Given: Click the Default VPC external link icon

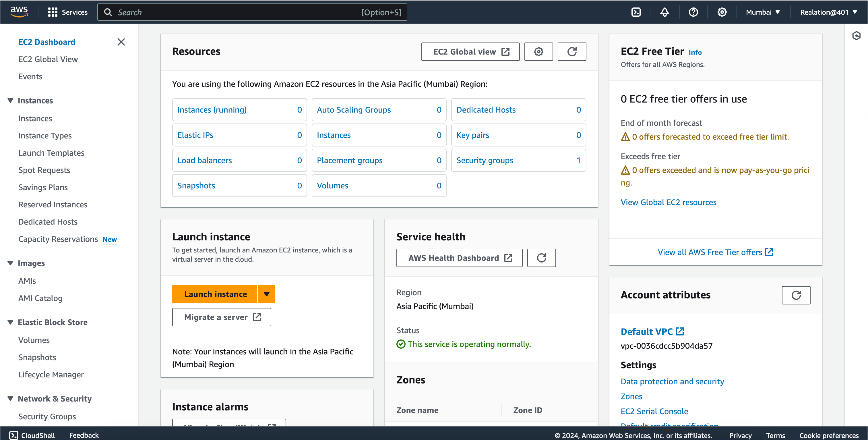Looking at the screenshot, I should click(680, 331).
